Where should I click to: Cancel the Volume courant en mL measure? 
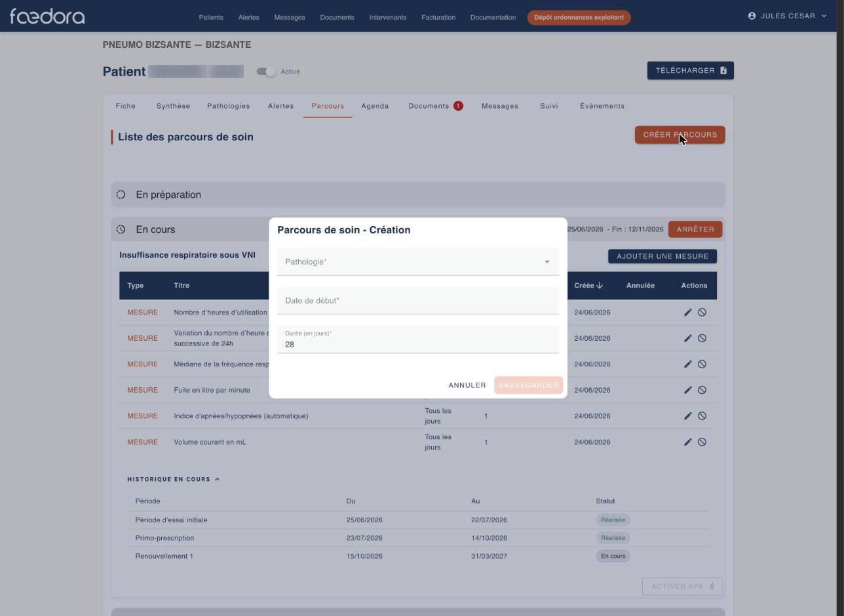[702, 442]
